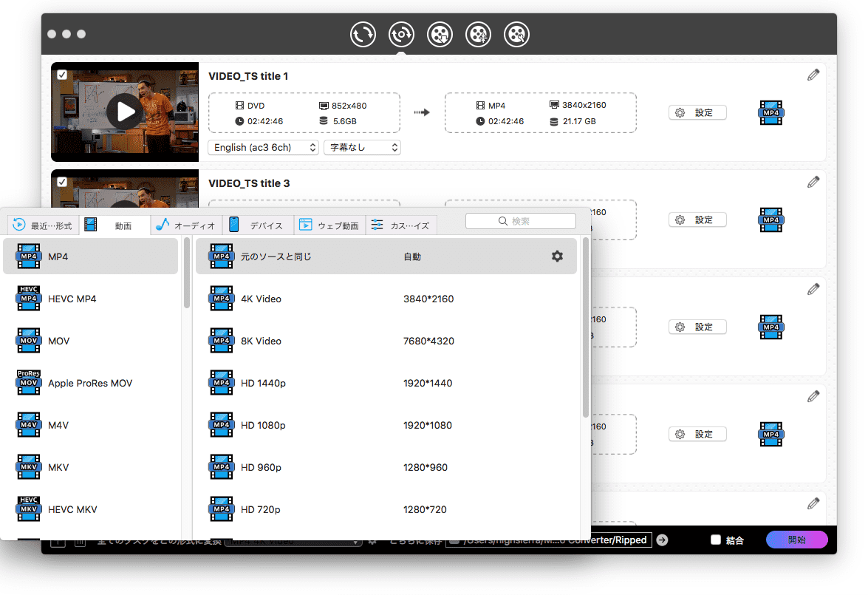Click the 設定 button for title 1
The image size is (868, 595).
coord(697,113)
